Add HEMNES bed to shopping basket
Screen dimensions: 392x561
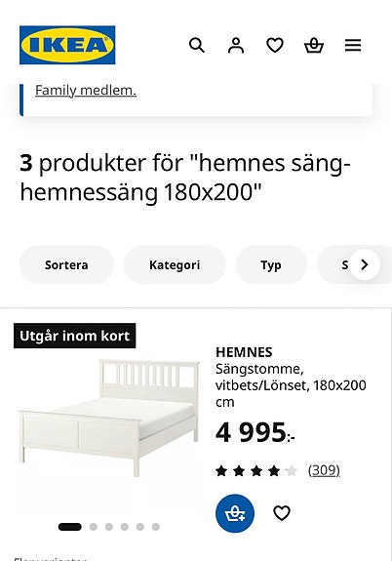(235, 513)
